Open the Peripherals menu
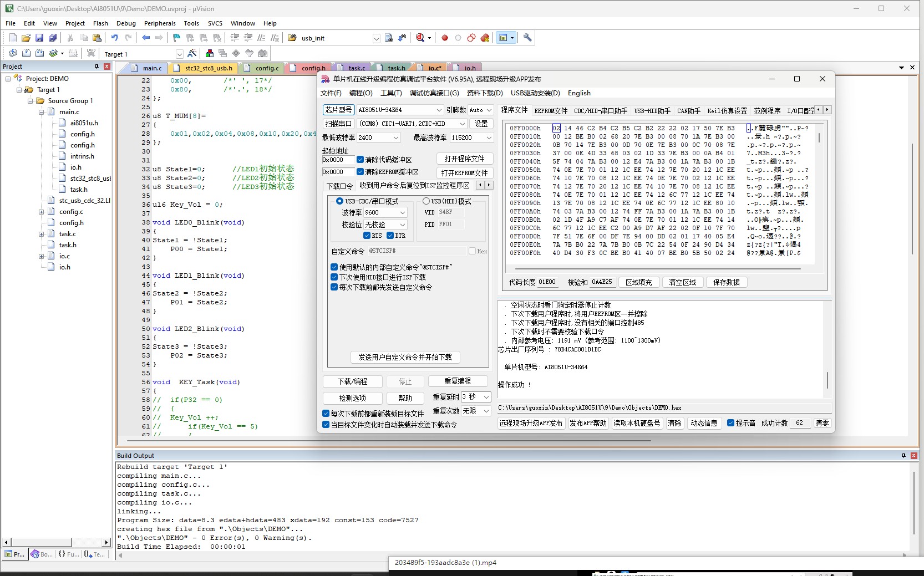The height and width of the screenshot is (576, 924). click(160, 23)
